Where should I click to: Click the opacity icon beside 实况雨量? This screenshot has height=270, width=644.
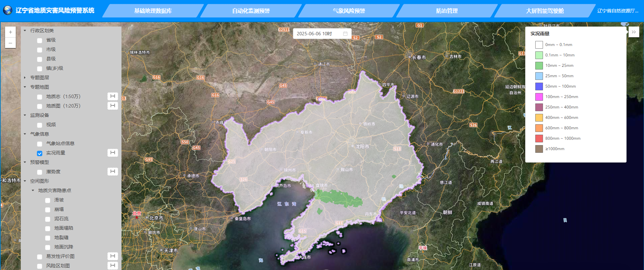point(113,153)
